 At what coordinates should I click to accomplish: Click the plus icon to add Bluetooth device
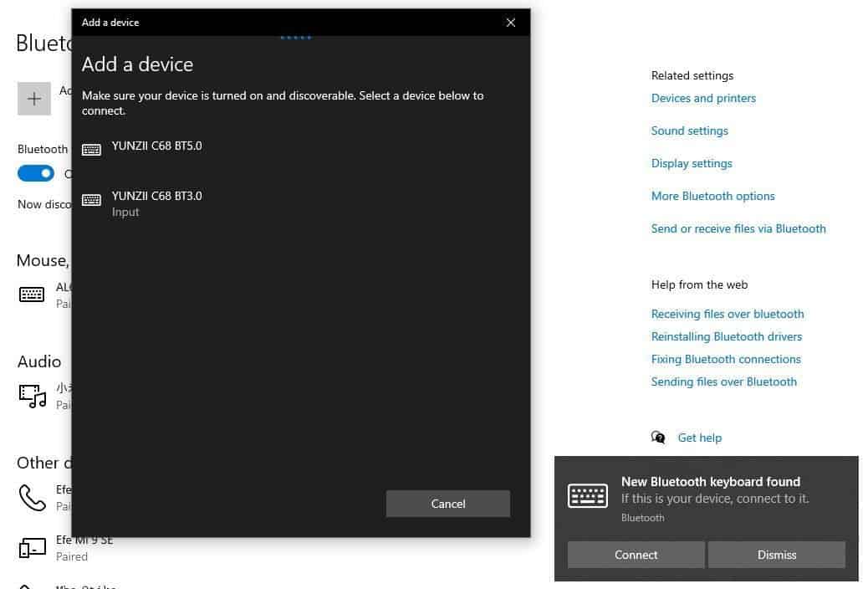(x=34, y=99)
